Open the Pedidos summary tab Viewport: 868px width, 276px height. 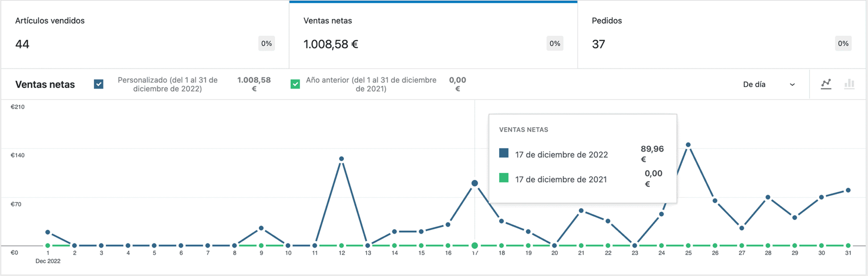point(722,34)
